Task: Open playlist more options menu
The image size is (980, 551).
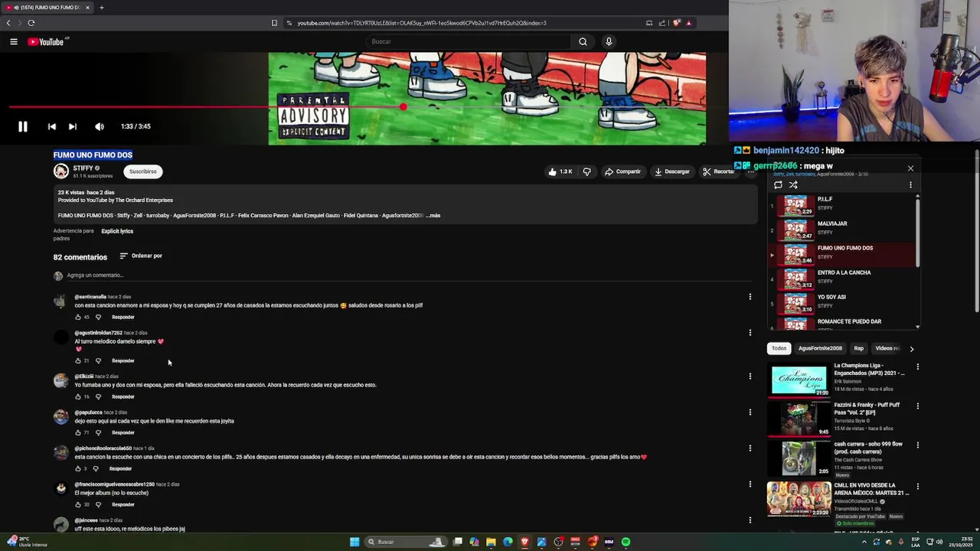Action: (x=910, y=184)
